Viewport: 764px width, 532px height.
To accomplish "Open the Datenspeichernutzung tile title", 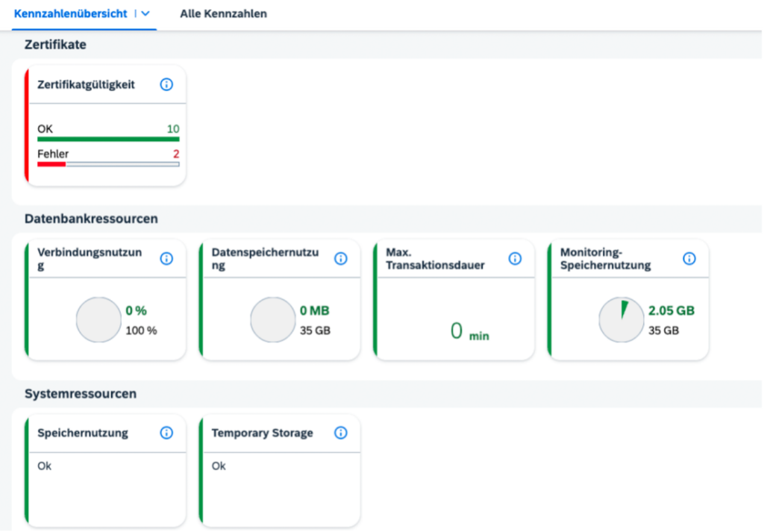I will point(265,259).
